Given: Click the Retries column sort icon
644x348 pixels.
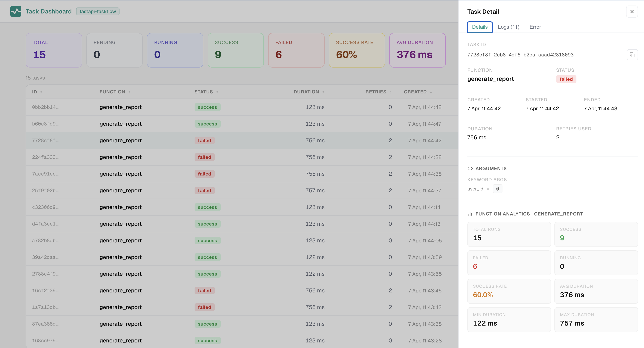Looking at the screenshot, I should point(390,92).
